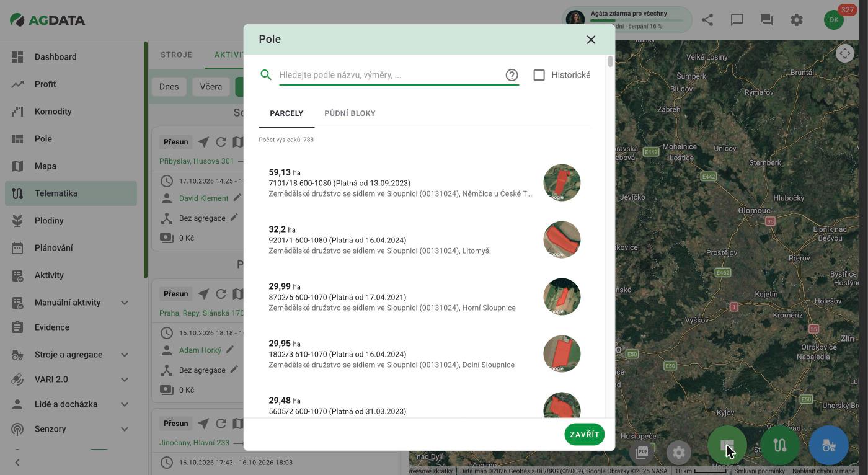The image size is (868, 475).
Task: Select parcel 8702/6 600-1070 row
Action: point(425,297)
